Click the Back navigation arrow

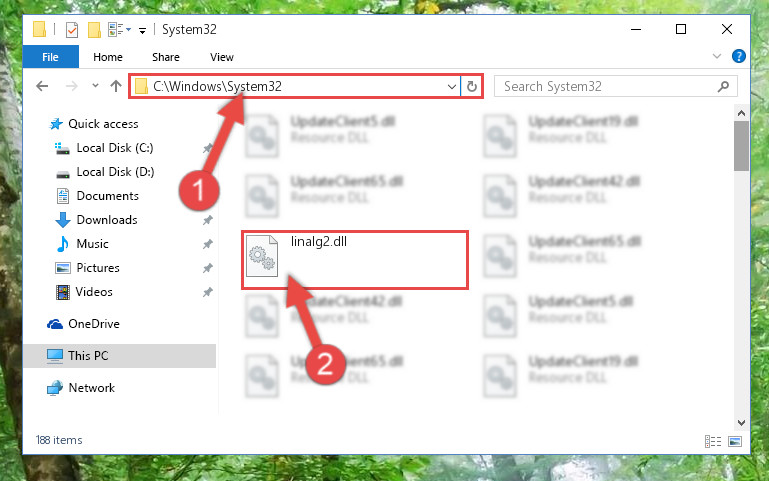tap(42, 86)
